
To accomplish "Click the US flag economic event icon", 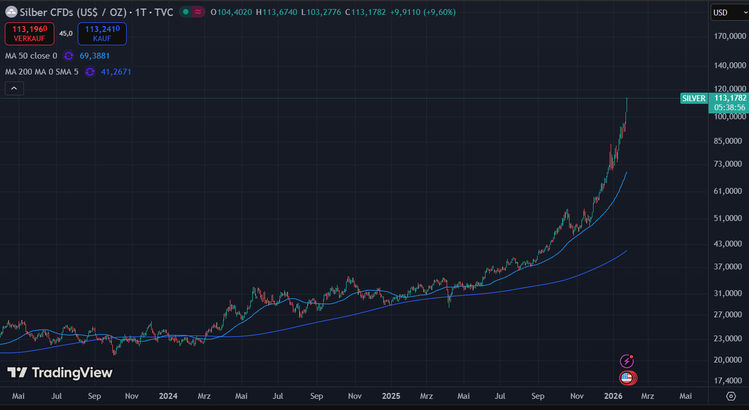I will [627, 377].
